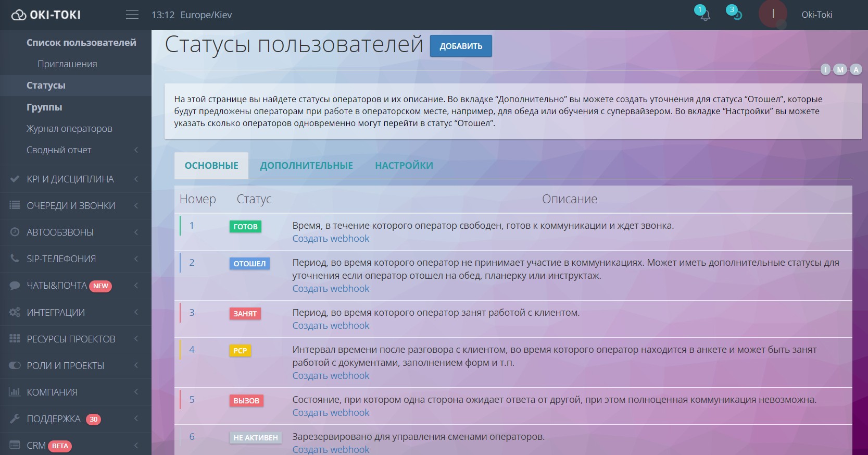
Task: Click the yellow PCP status badge
Action: click(x=240, y=351)
